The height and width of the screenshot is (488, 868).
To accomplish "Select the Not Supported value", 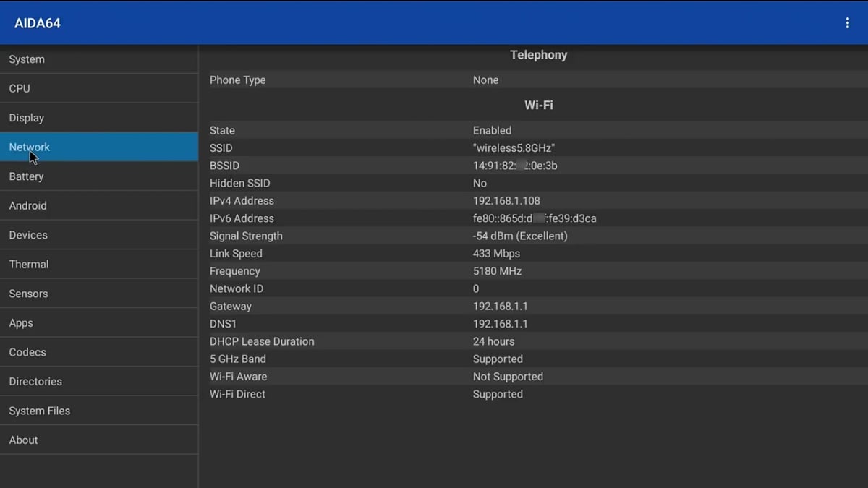I will point(508,377).
